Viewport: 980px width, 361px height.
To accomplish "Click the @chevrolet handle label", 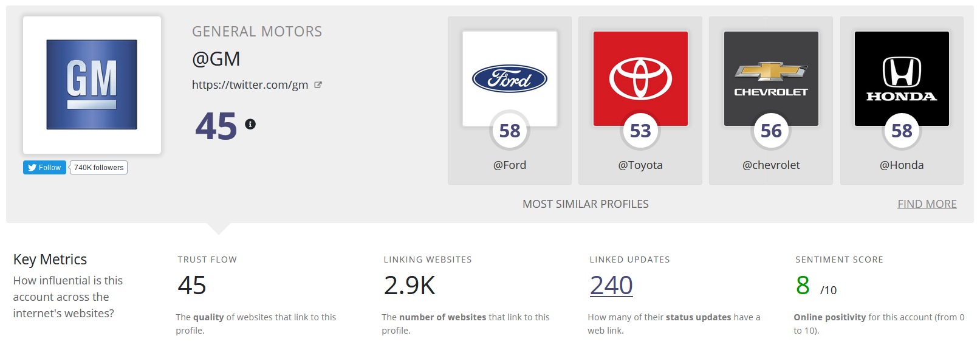I will tap(771, 165).
